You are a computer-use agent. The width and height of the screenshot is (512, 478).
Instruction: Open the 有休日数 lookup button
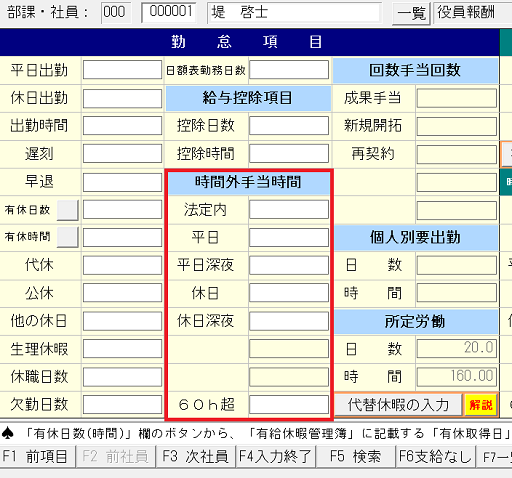68,210
